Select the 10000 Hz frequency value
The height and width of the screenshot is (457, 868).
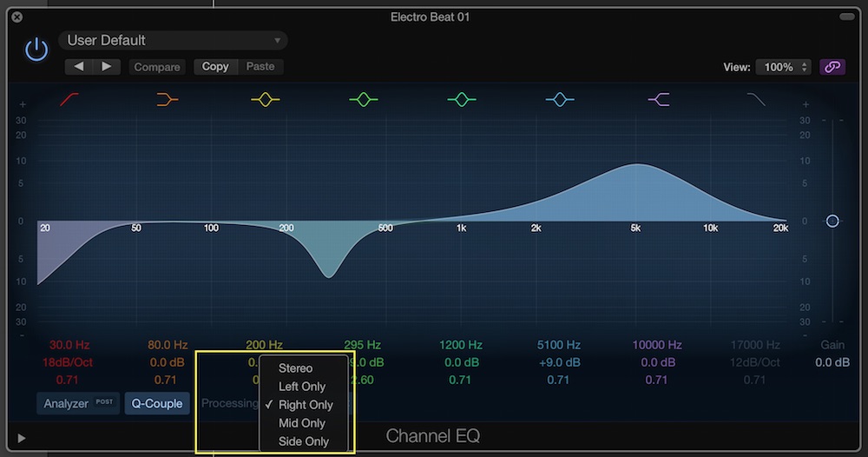(x=656, y=345)
